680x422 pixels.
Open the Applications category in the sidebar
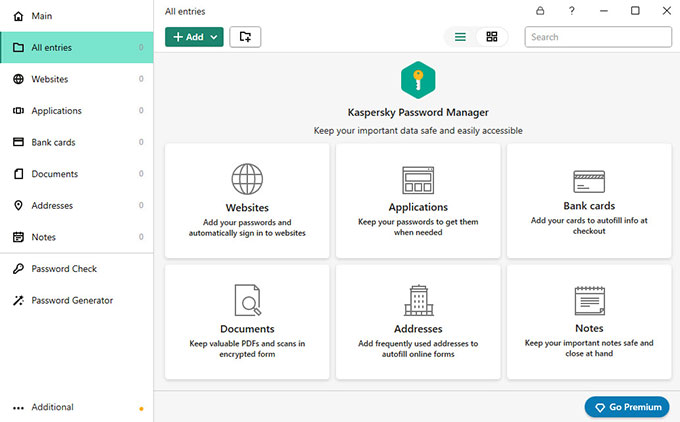(76, 111)
